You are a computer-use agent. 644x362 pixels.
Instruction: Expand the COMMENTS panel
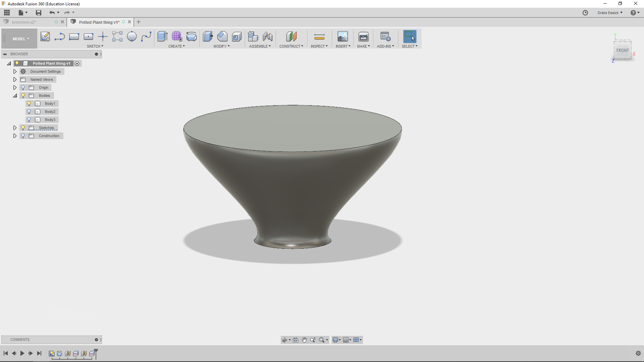coord(97,340)
